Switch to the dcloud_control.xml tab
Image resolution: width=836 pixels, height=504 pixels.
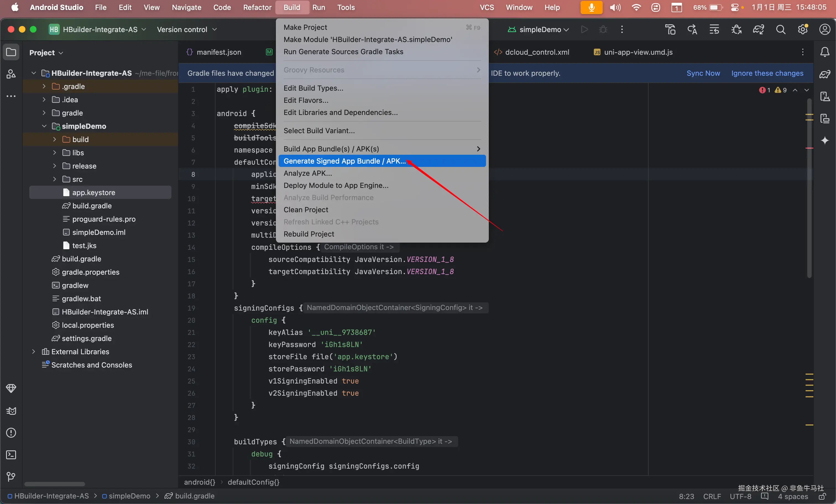tap(537, 52)
